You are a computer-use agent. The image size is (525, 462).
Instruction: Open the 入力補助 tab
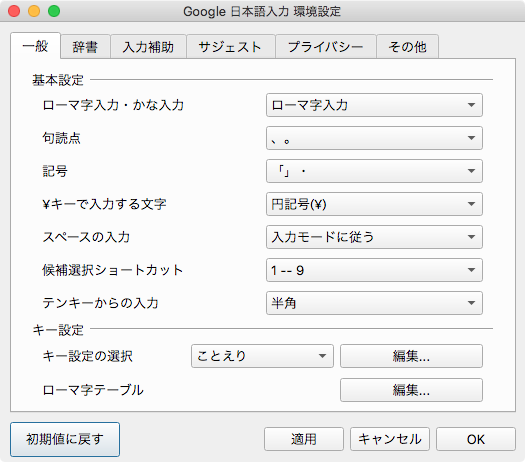tap(148, 47)
